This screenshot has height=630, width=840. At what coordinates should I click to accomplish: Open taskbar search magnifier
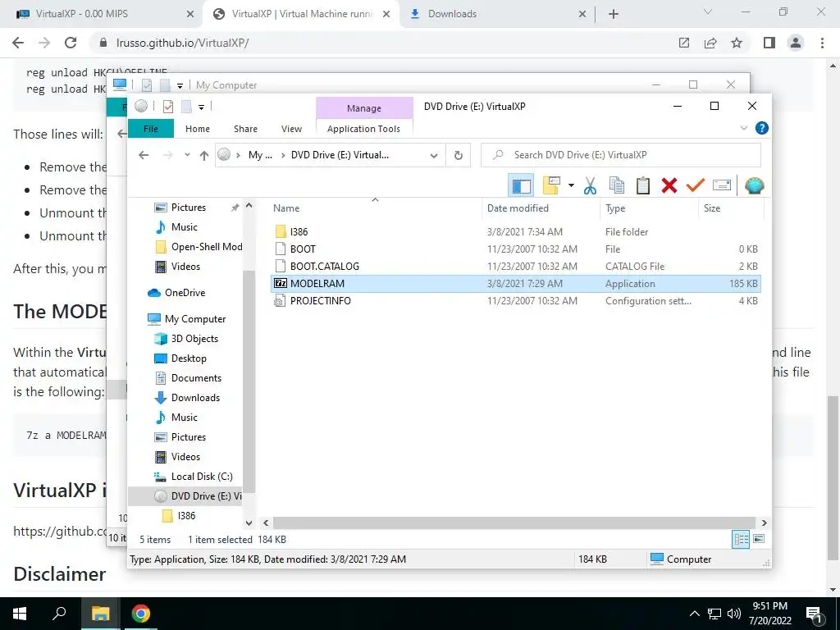(x=59, y=614)
